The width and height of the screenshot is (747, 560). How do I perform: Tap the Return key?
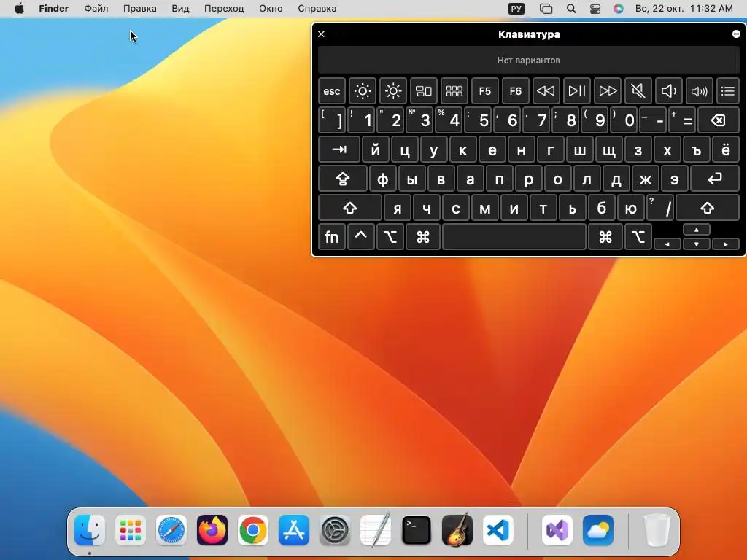point(715,179)
